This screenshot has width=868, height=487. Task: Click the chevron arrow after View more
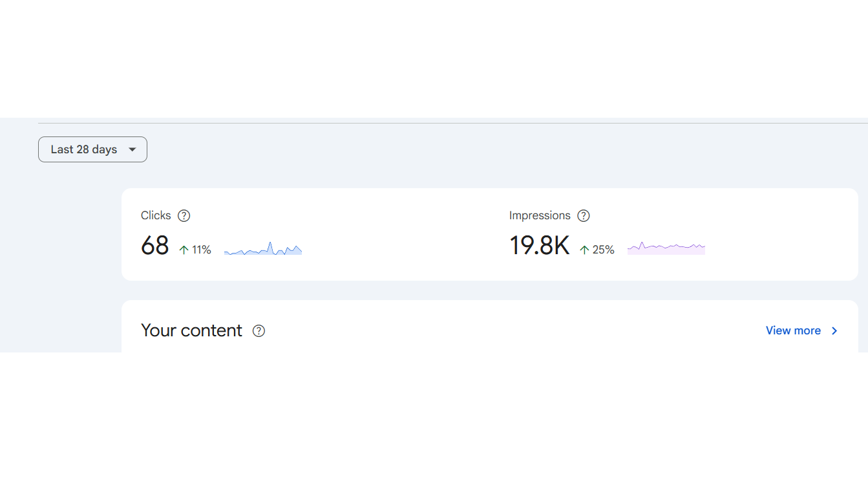tap(834, 330)
